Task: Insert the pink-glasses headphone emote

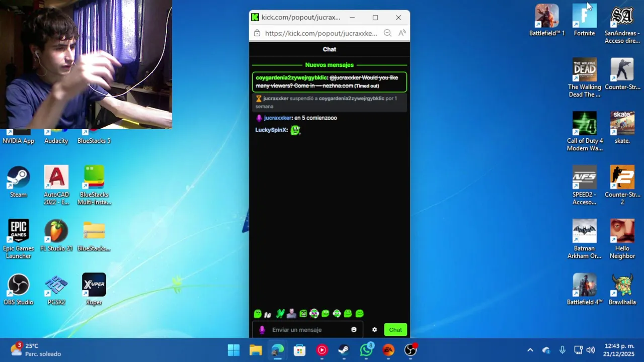Action: pos(314,314)
